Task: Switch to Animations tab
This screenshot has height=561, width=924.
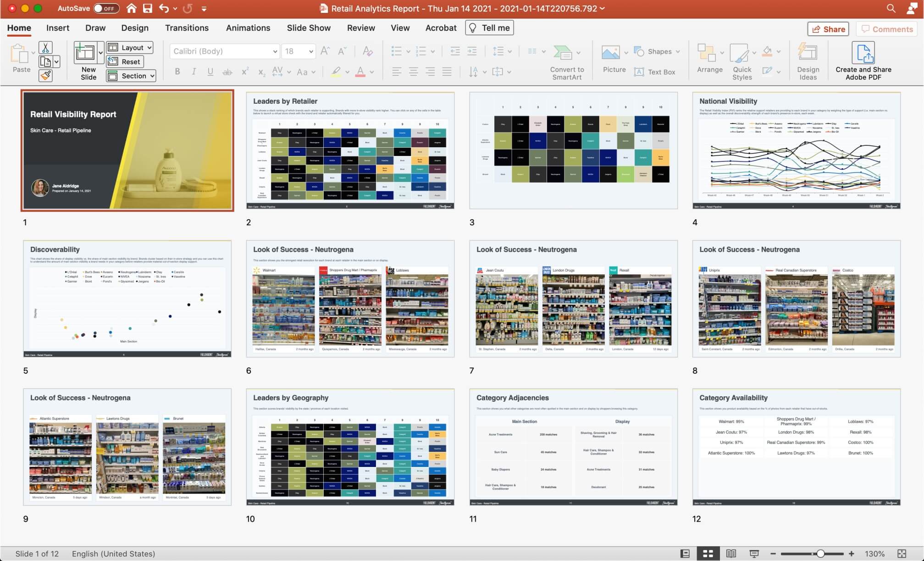Action: 248,28
